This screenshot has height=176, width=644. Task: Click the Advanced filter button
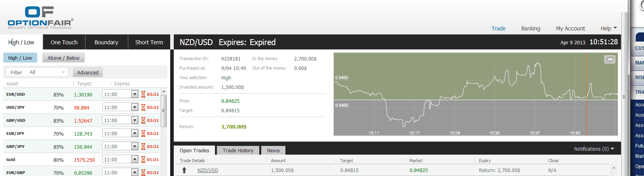(88, 72)
